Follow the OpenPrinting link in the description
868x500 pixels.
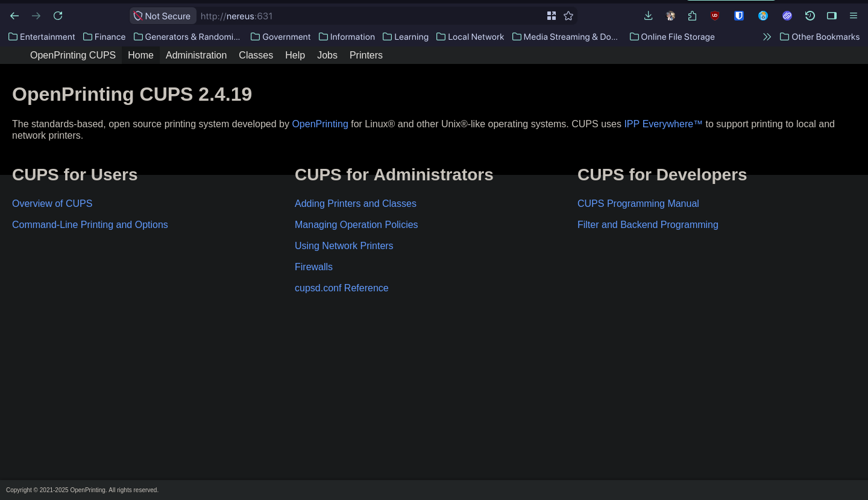click(320, 124)
